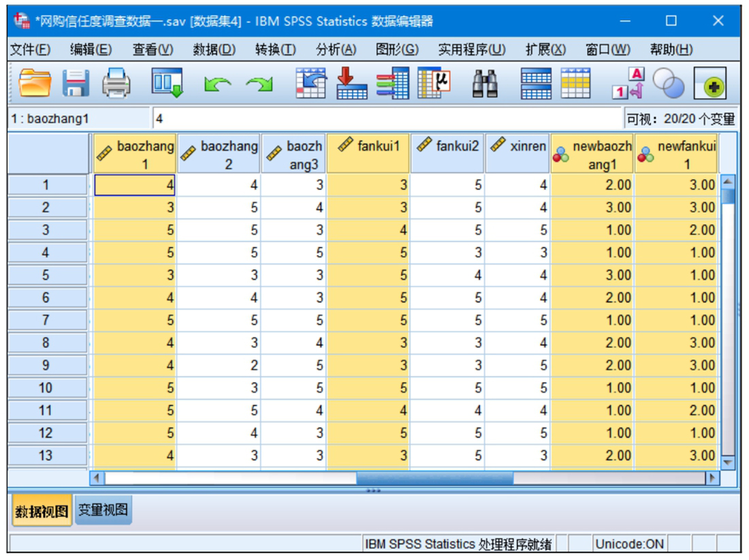Click the Use variable sets circles icon
Viewport: 749px width, 560px height.
tap(668, 84)
